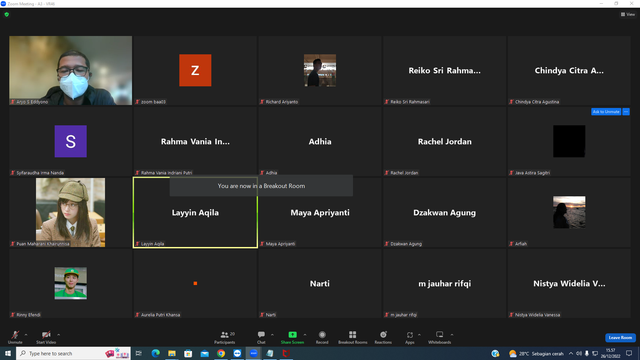Image resolution: width=640 pixels, height=360 pixels.
Task: Open Reactions menu
Action: click(x=383, y=337)
